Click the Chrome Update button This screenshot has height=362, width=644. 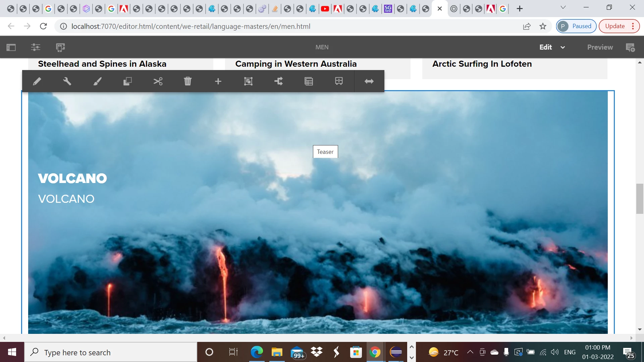click(615, 26)
